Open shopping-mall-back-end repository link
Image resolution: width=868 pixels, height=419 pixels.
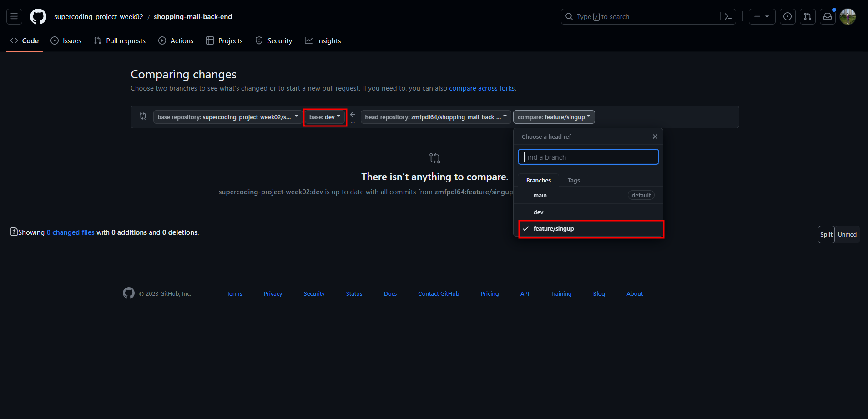click(x=193, y=17)
